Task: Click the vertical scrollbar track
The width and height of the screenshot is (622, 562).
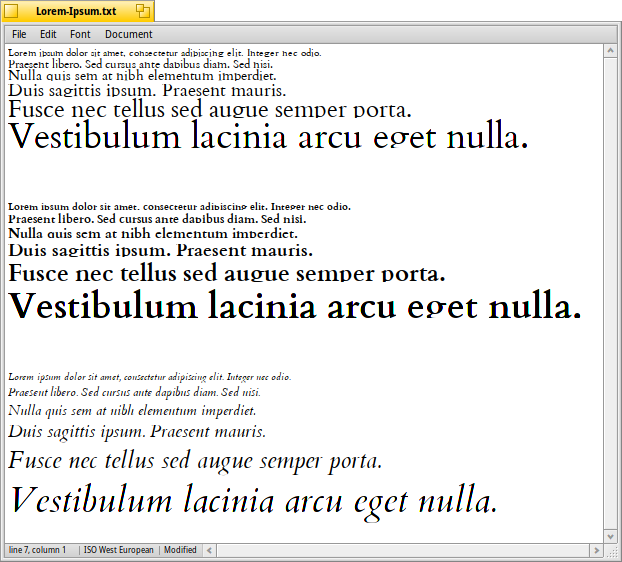Action: [x=610, y=293]
